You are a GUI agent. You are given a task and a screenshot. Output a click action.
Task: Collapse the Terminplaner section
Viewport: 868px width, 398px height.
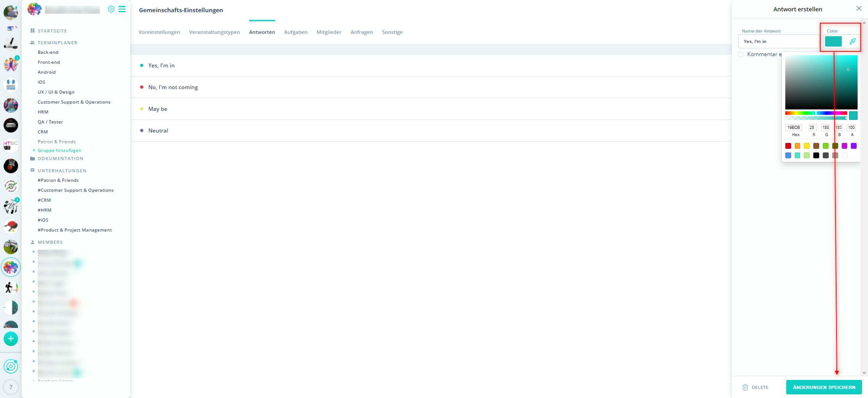coord(57,43)
